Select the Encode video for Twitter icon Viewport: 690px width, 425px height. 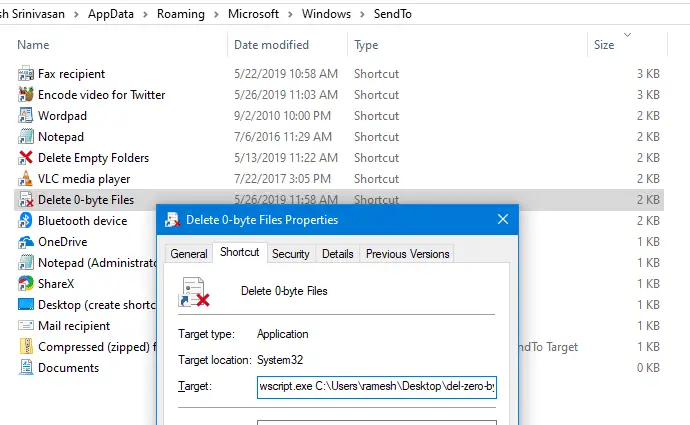(26, 95)
